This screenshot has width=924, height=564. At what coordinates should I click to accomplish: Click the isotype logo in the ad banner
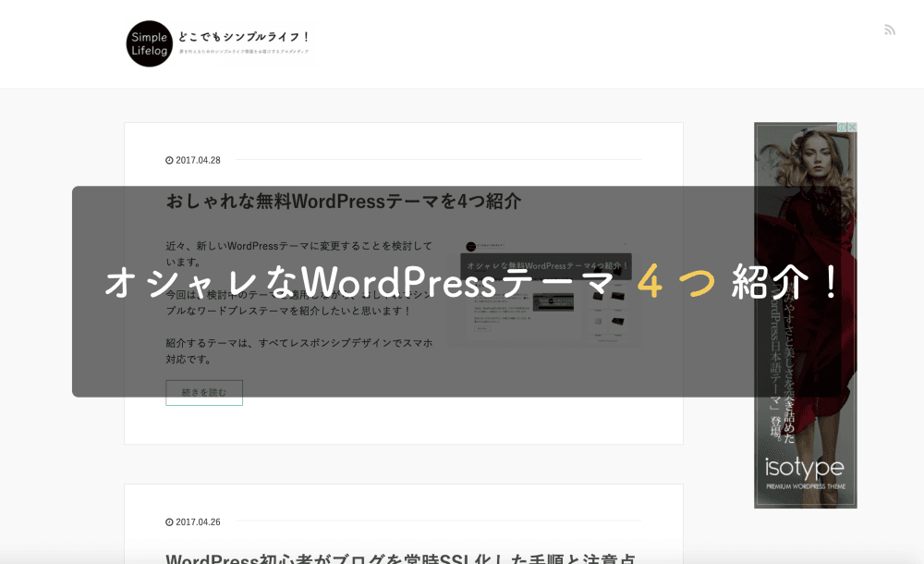pos(805,467)
